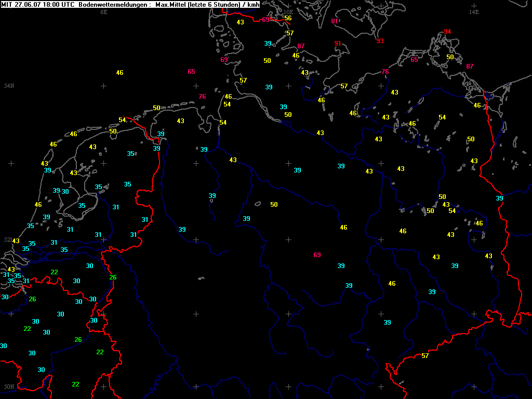Click the green 22 at bottom edge
Screen dimensions: 532x399
point(75,384)
